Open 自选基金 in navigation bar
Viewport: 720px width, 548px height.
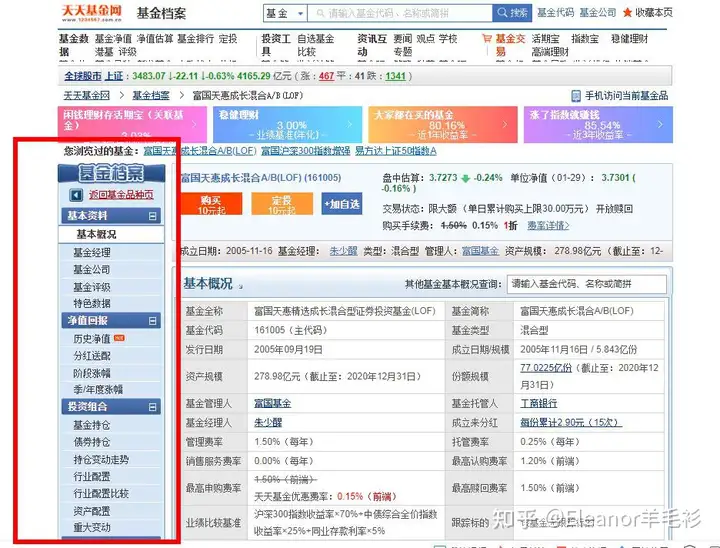point(316,39)
